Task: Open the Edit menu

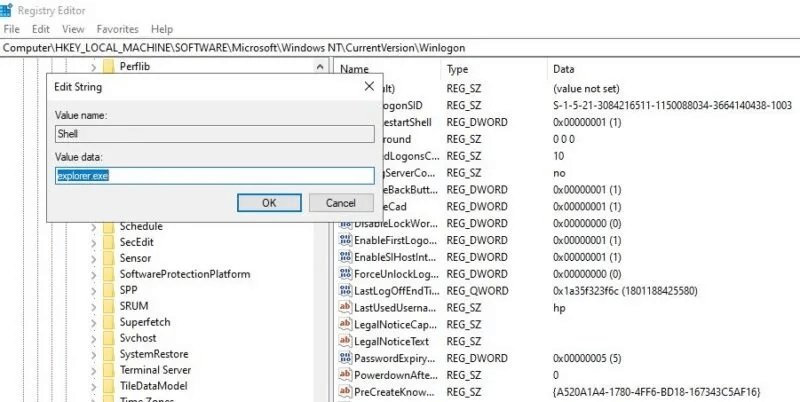Action: [x=41, y=29]
